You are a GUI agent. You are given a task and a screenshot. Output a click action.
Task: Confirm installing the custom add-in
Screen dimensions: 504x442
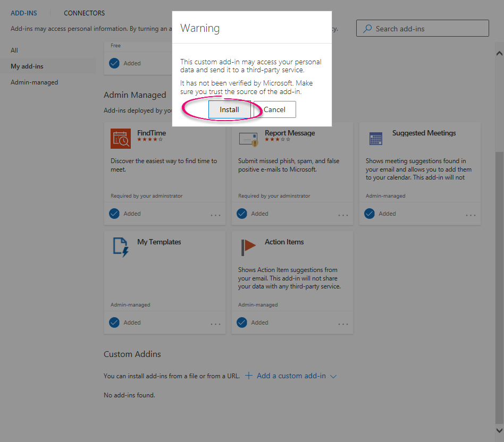229,109
